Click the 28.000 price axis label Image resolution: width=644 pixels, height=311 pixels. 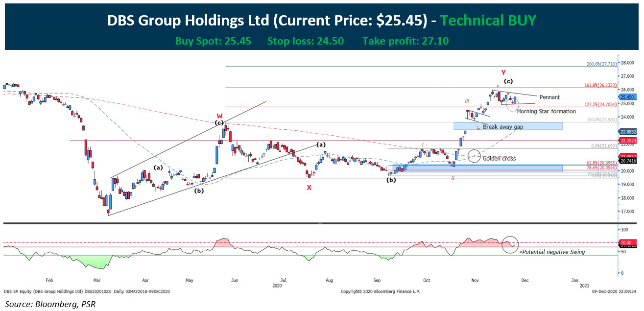pyautogui.click(x=629, y=63)
